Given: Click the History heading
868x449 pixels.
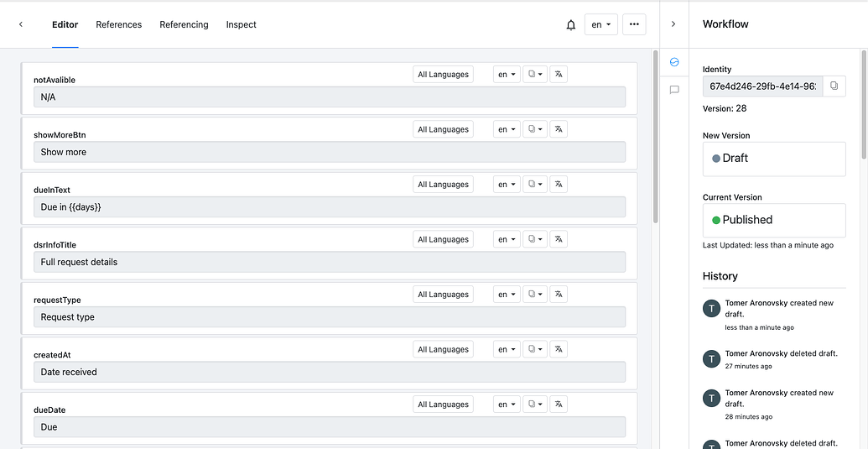Looking at the screenshot, I should [720, 276].
